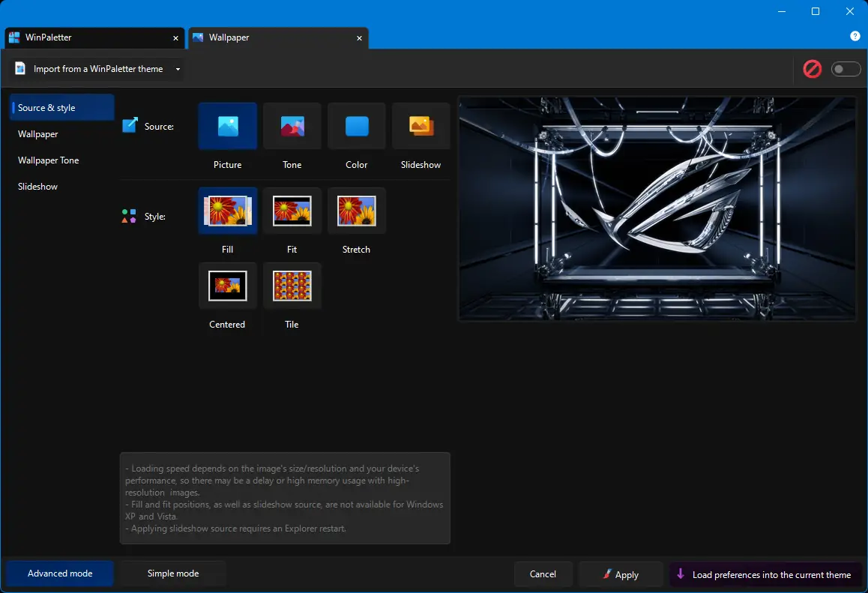Switch to Simple mode
The height and width of the screenshot is (593, 868).
point(172,574)
